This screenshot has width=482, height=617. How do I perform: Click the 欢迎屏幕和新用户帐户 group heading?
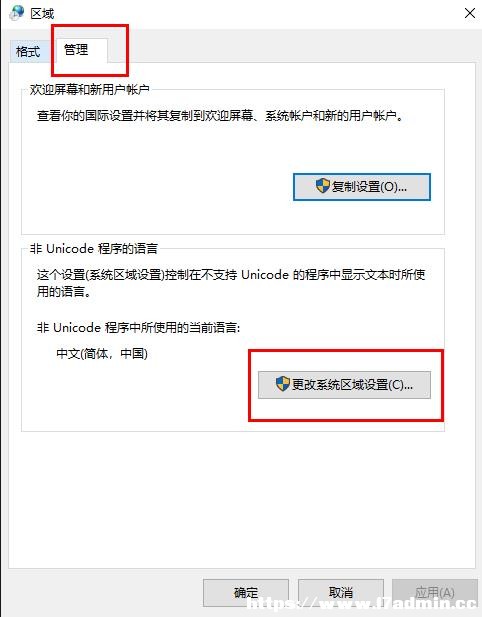[x=90, y=90]
